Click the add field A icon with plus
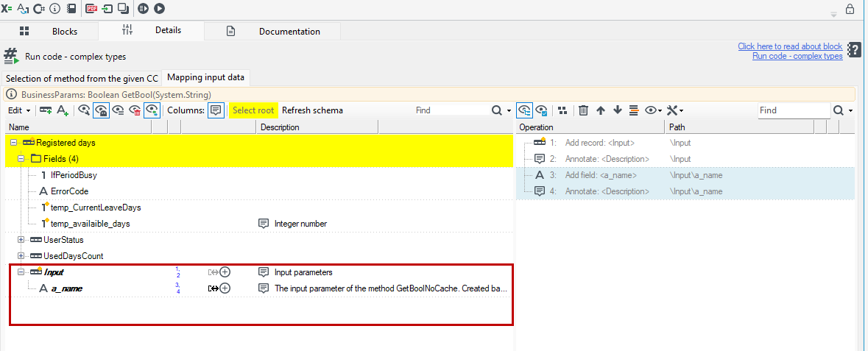The height and width of the screenshot is (351, 868). tap(63, 110)
